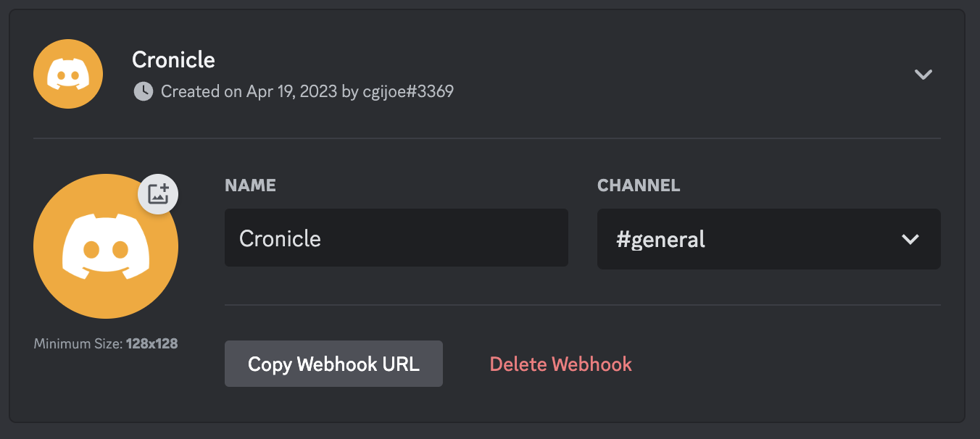Image resolution: width=980 pixels, height=439 pixels.
Task: Select the #general text in the channel box
Action: (x=659, y=239)
